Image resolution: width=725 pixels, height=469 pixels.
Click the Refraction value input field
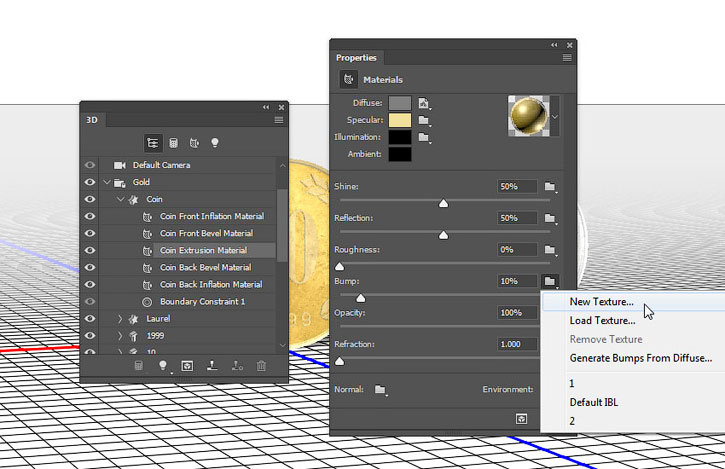(518, 344)
